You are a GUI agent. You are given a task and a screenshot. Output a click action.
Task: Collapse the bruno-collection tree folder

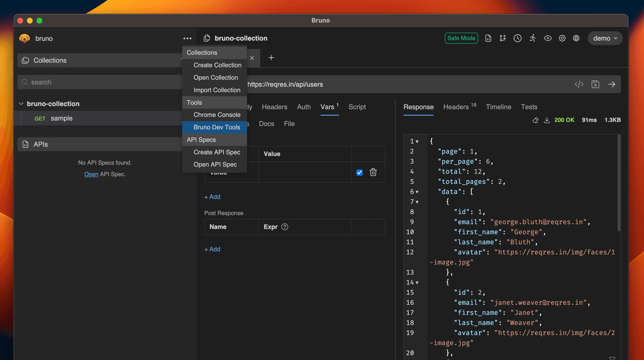(x=21, y=104)
